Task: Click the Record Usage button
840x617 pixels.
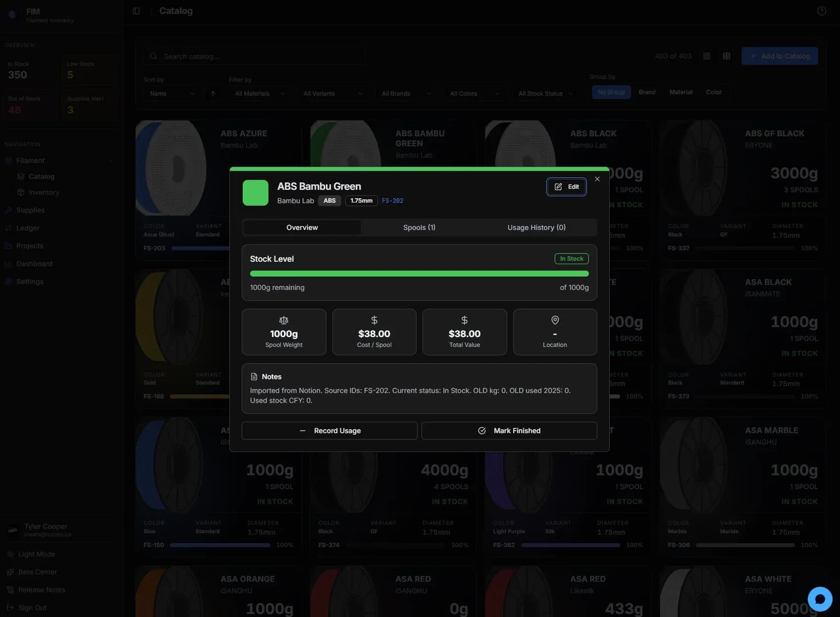Action: pos(329,431)
